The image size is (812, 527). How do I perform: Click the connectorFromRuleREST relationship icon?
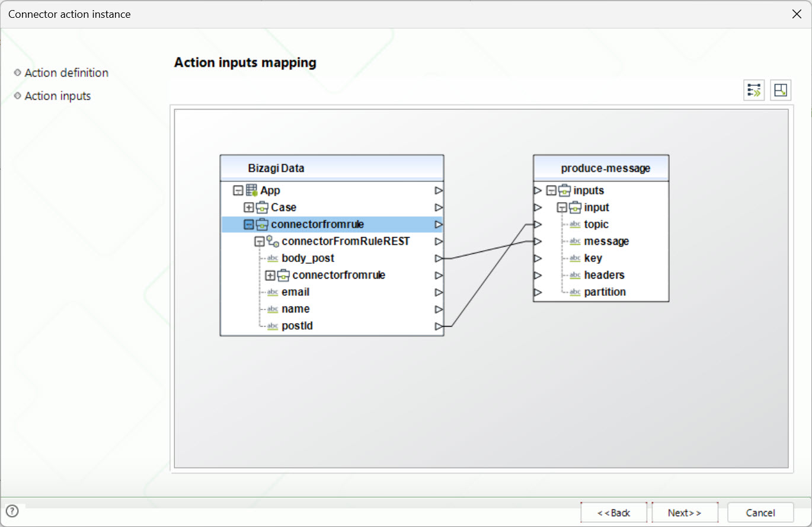pyautogui.click(x=273, y=241)
